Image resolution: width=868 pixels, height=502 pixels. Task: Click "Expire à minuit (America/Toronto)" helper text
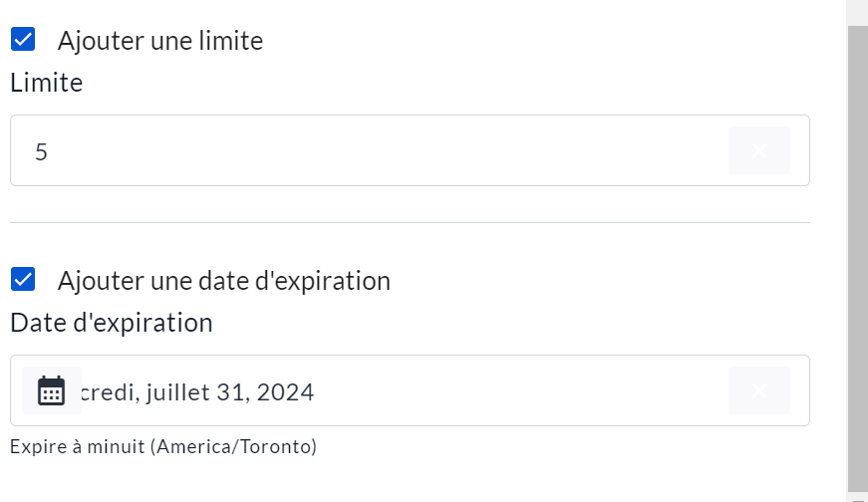point(163,447)
